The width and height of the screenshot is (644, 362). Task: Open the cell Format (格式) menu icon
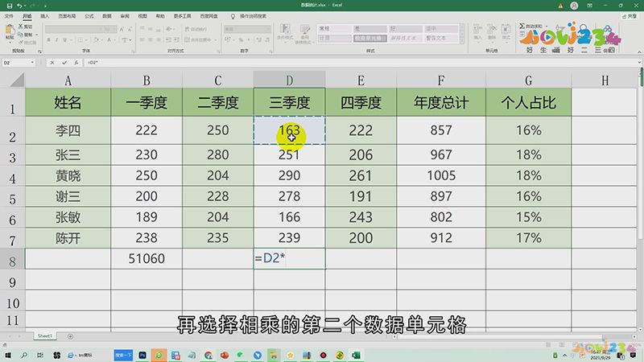[506, 32]
